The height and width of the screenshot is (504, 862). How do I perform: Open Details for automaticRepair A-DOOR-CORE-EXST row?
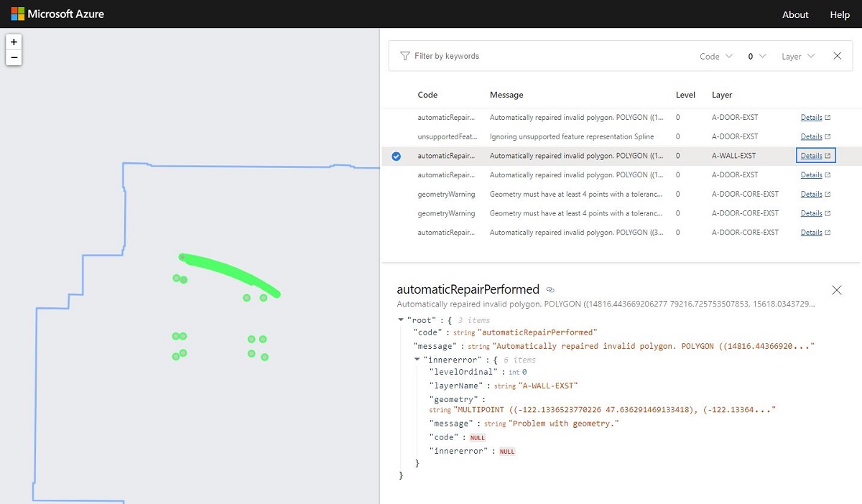pyautogui.click(x=815, y=233)
